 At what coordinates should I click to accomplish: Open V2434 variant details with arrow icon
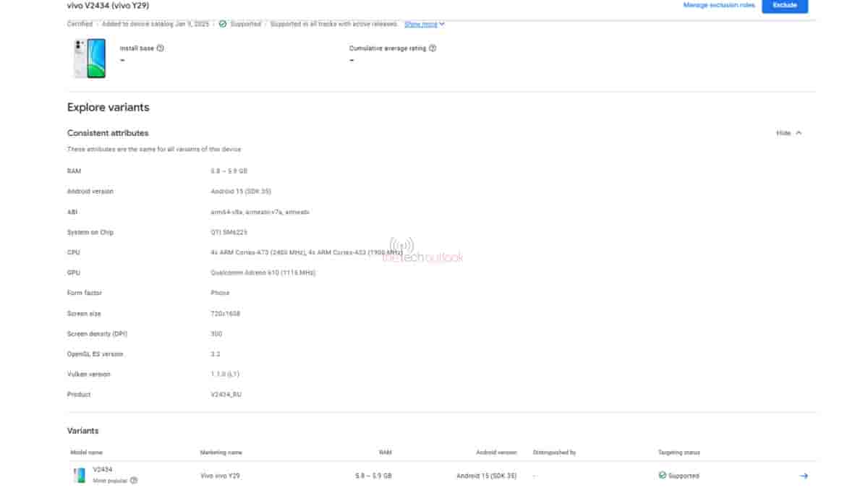tap(803, 476)
